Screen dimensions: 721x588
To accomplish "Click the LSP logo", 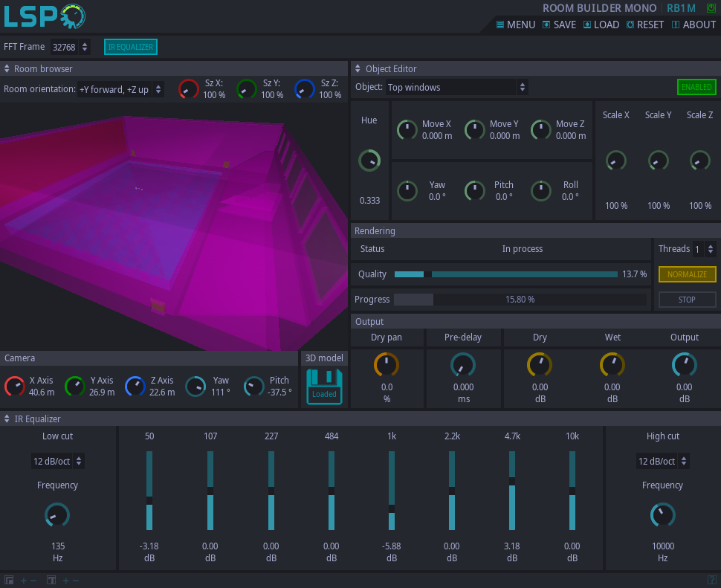I will point(45,16).
